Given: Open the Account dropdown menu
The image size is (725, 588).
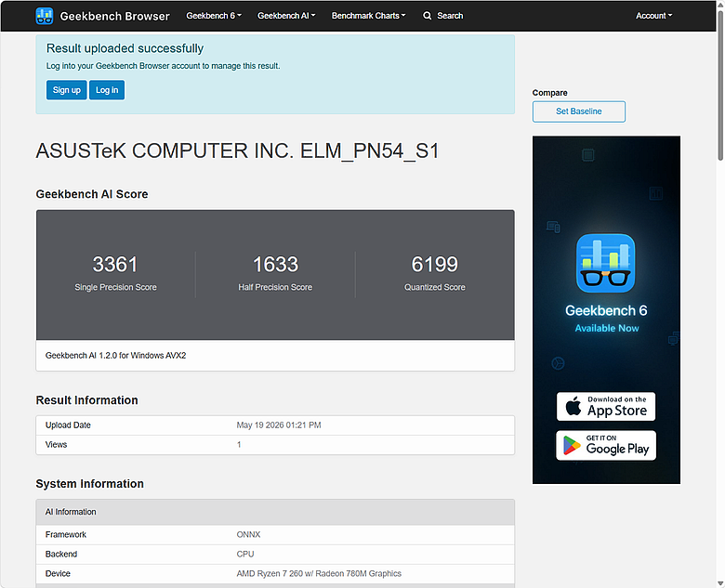Looking at the screenshot, I should tap(653, 16).
